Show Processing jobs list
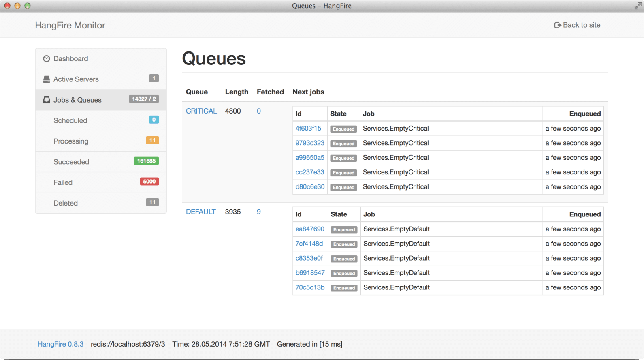Viewport: 644px width, 360px height. click(101, 141)
